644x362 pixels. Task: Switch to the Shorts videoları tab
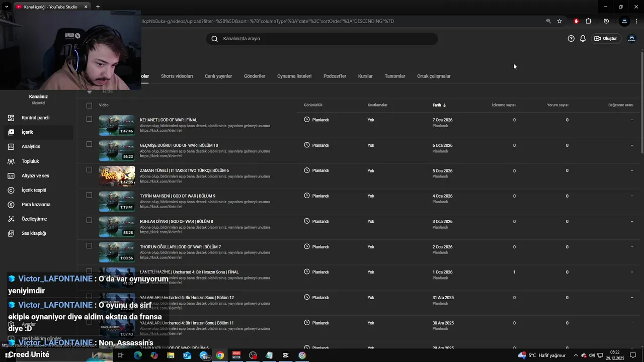[x=177, y=76]
